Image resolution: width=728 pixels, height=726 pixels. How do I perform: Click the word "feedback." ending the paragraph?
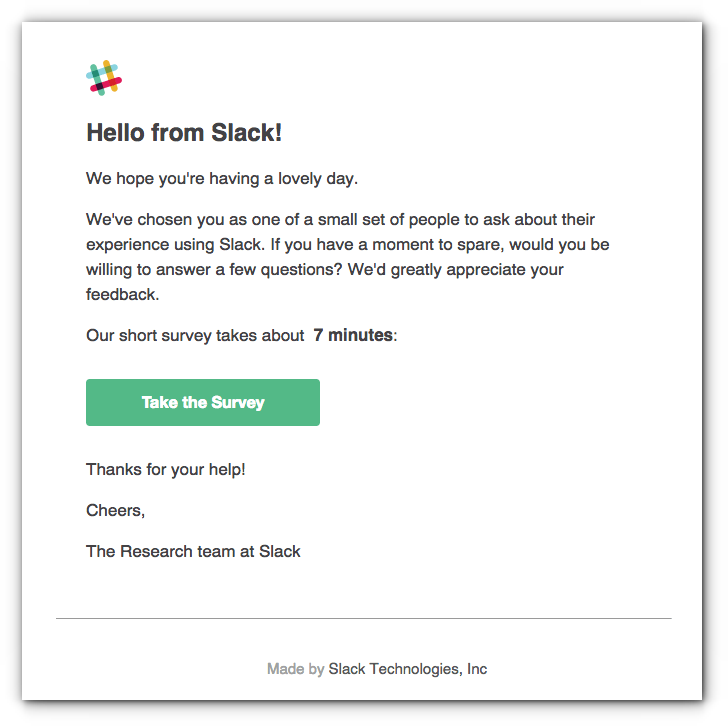pos(123,294)
